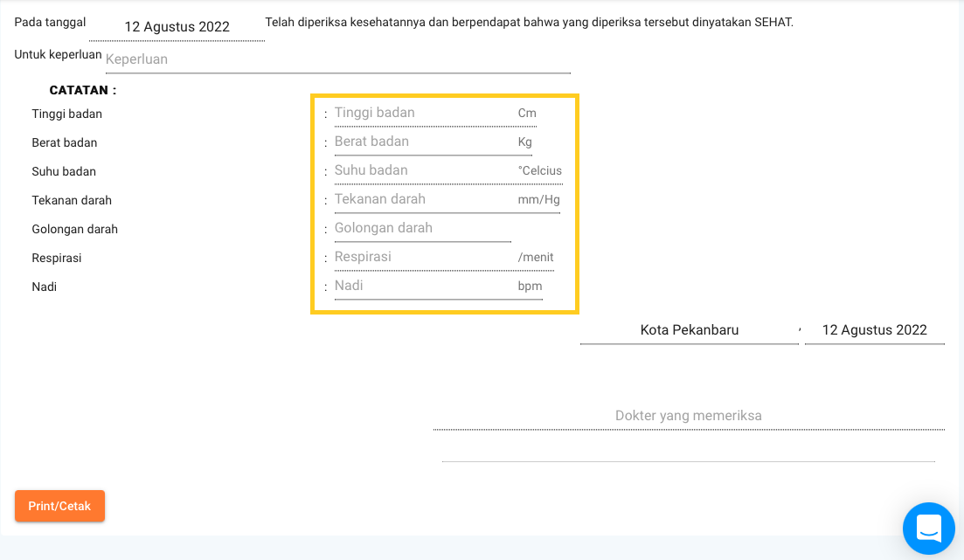The height and width of the screenshot is (560, 964).
Task: Click the CATATAN : heading text
Action: [x=83, y=90]
